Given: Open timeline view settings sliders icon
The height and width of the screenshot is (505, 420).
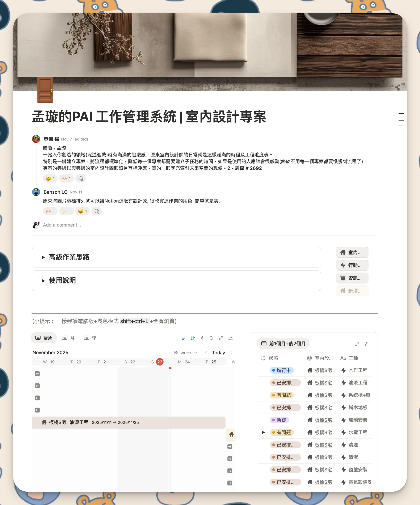Looking at the screenshot, I should [x=230, y=338].
